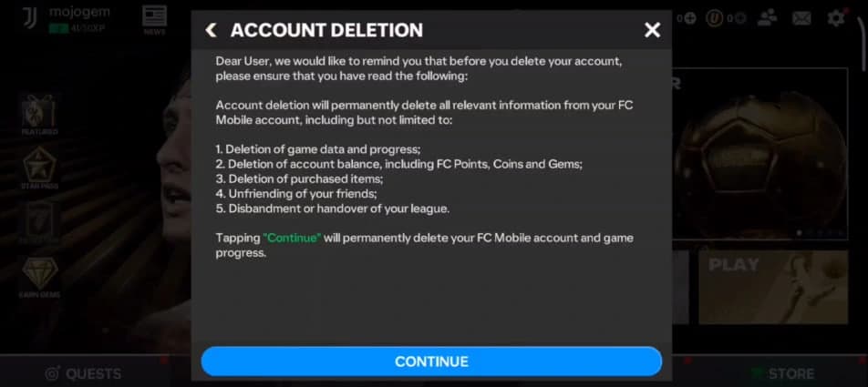Image resolution: width=868 pixels, height=387 pixels.
Task: Open the Settings gear icon
Action: point(835,17)
